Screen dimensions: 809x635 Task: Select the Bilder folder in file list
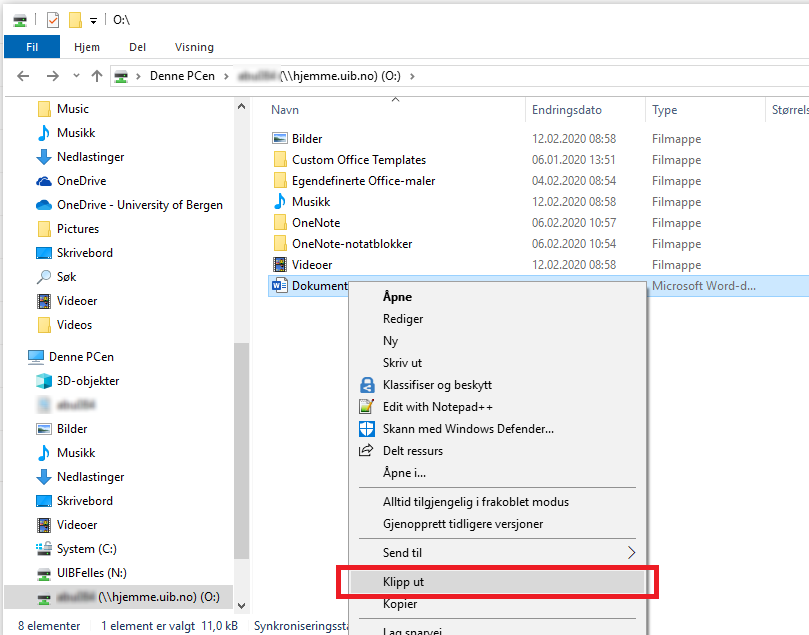pos(307,139)
